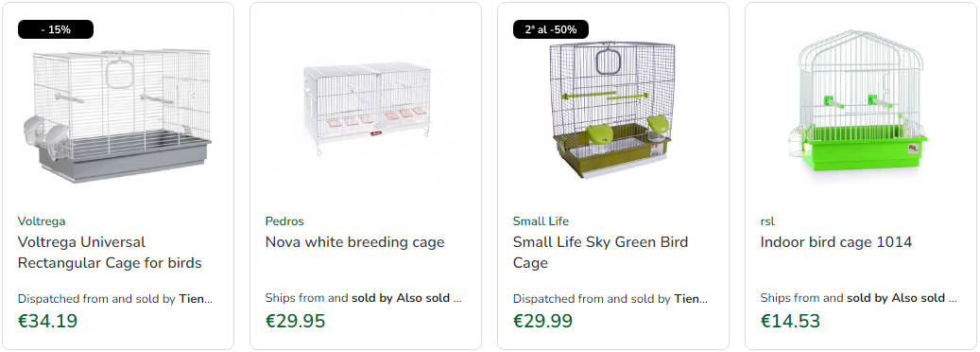Click the 2ª al -50% promo badge
The image size is (980, 352).
coord(551,29)
